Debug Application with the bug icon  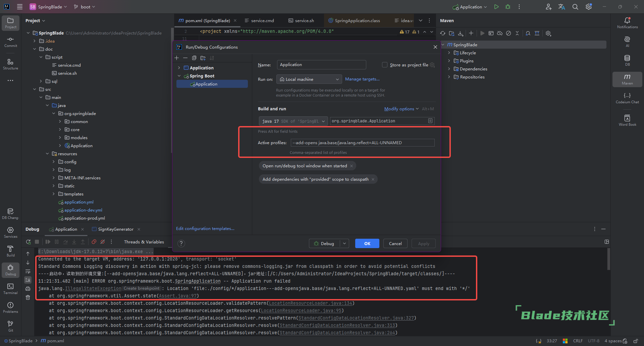508,7
